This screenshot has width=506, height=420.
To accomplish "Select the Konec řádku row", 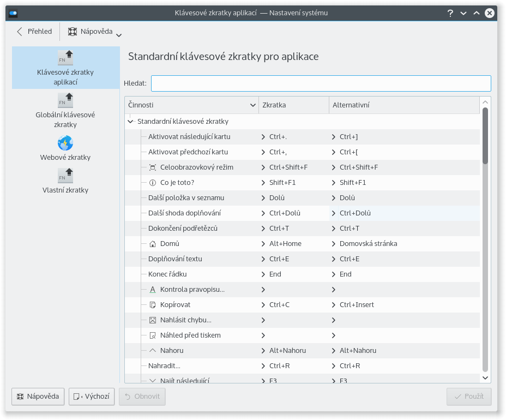I will tap(302, 274).
